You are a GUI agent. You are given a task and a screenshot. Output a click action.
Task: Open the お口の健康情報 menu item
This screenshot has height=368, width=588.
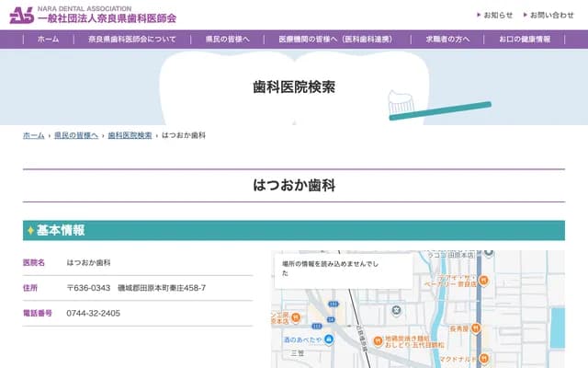click(x=525, y=40)
